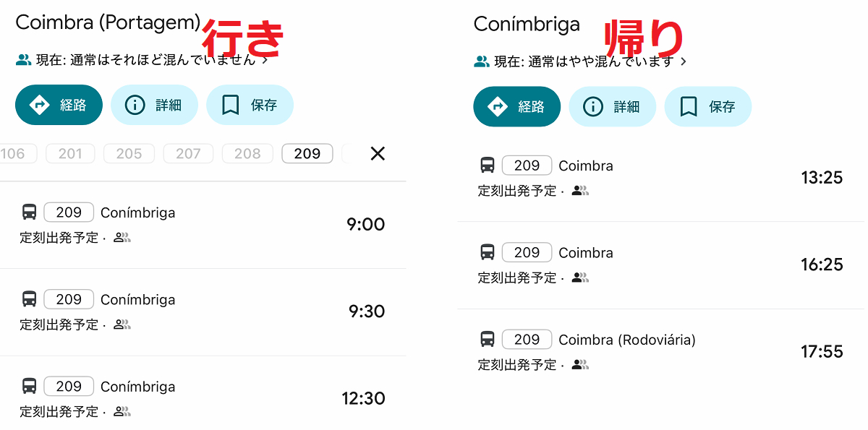868x430 pixels.
Task: Open the 17:55 bus to Coimbra (Rodoviária)
Action: (660, 351)
